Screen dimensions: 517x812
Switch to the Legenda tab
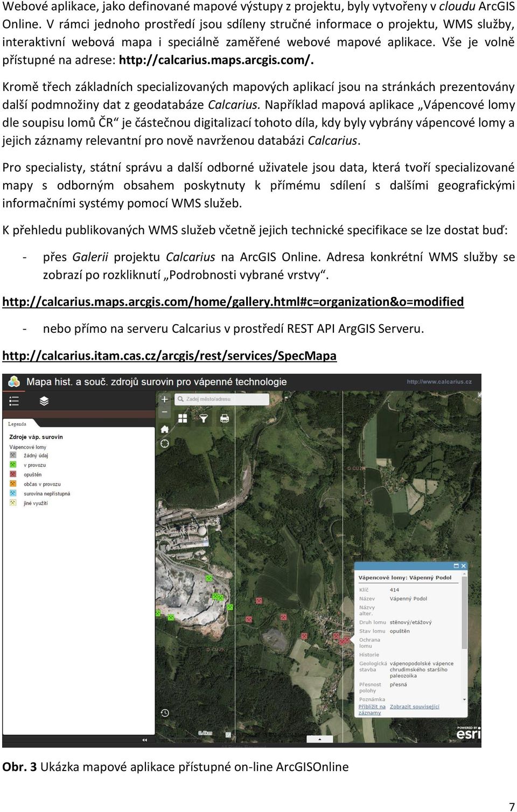pyautogui.click(x=17, y=424)
